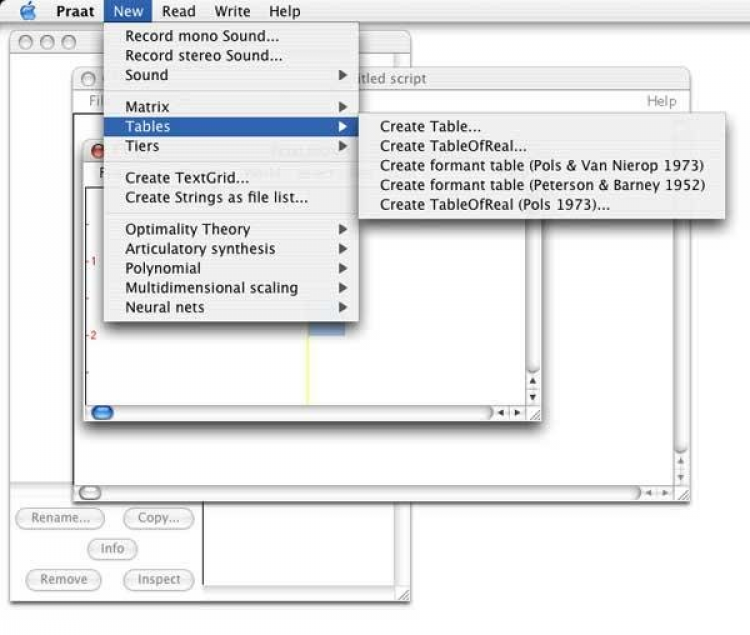Open the Help menu in the menu bar

click(x=285, y=11)
